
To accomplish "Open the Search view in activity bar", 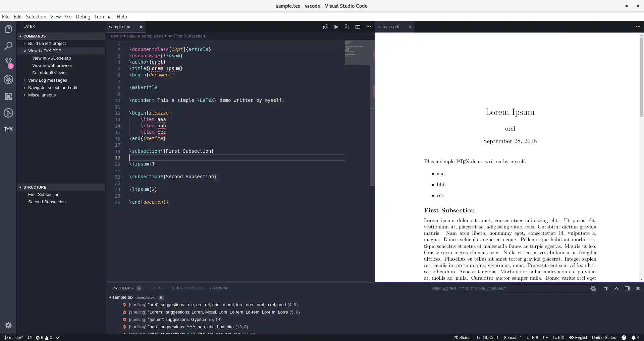I will [x=8, y=46].
